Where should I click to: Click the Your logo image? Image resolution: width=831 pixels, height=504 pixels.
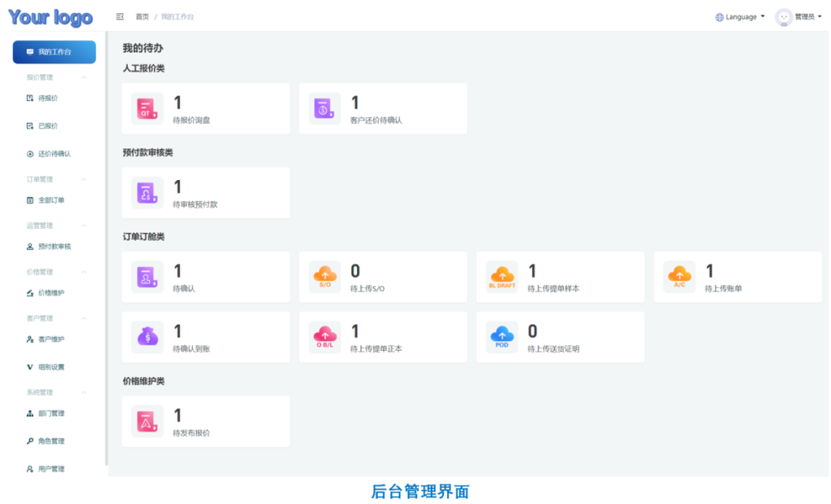pyautogui.click(x=51, y=17)
